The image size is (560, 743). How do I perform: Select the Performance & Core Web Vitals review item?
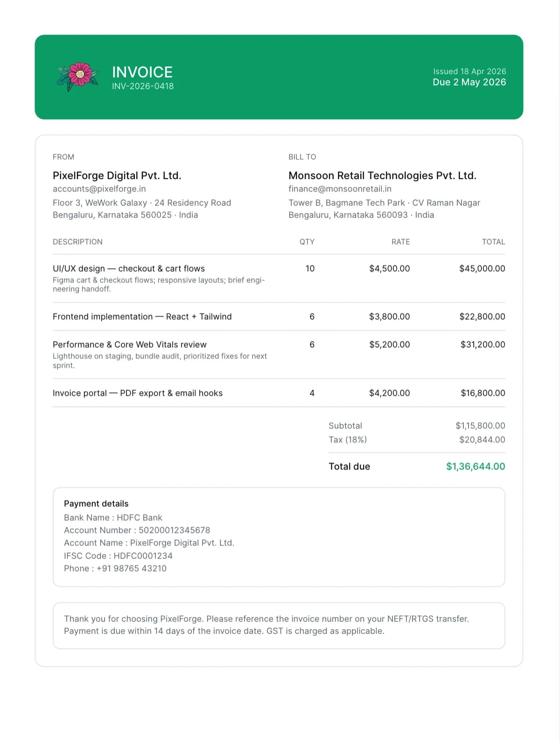click(130, 345)
